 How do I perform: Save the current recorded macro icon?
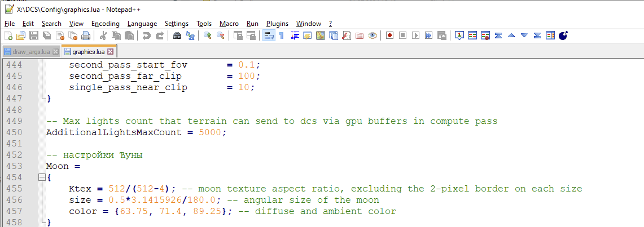click(x=441, y=35)
